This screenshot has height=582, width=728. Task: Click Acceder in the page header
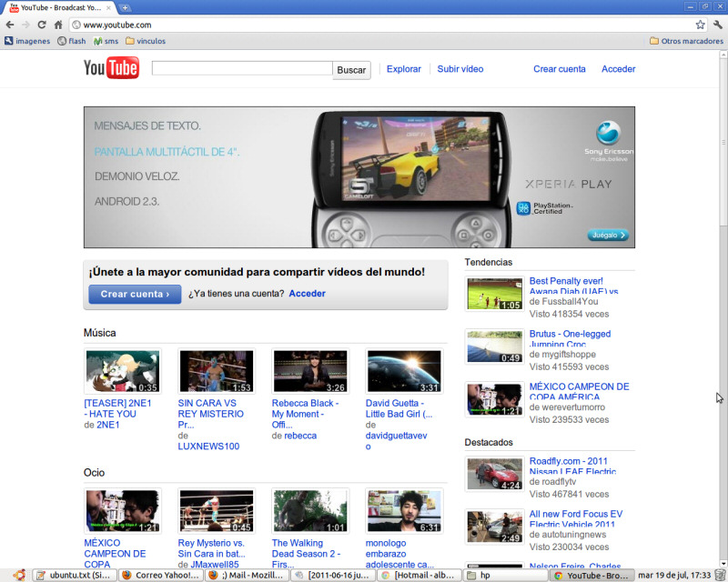(x=618, y=69)
